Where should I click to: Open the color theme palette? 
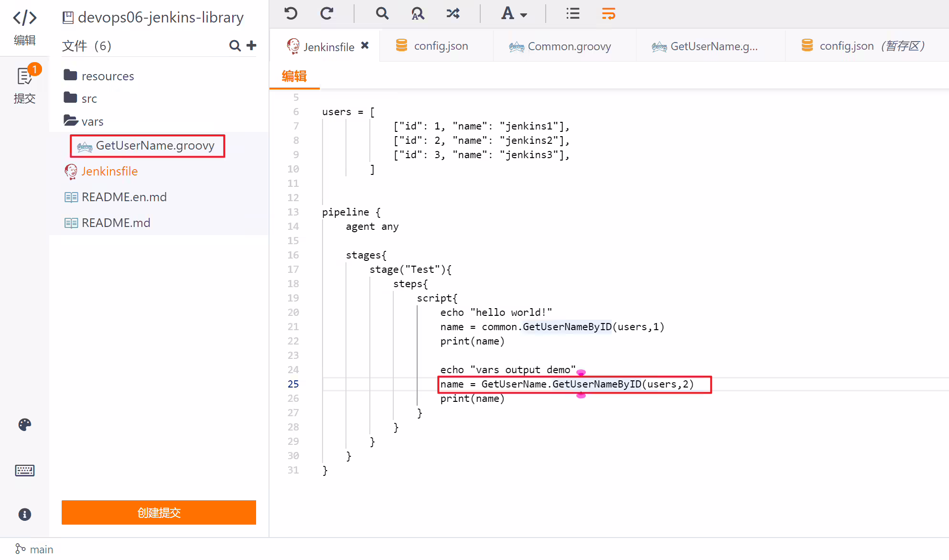click(25, 424)
